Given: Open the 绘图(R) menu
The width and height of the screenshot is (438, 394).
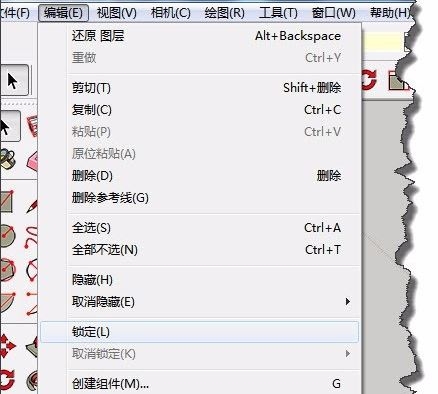Looking at the screenshot, I should 225,13.
